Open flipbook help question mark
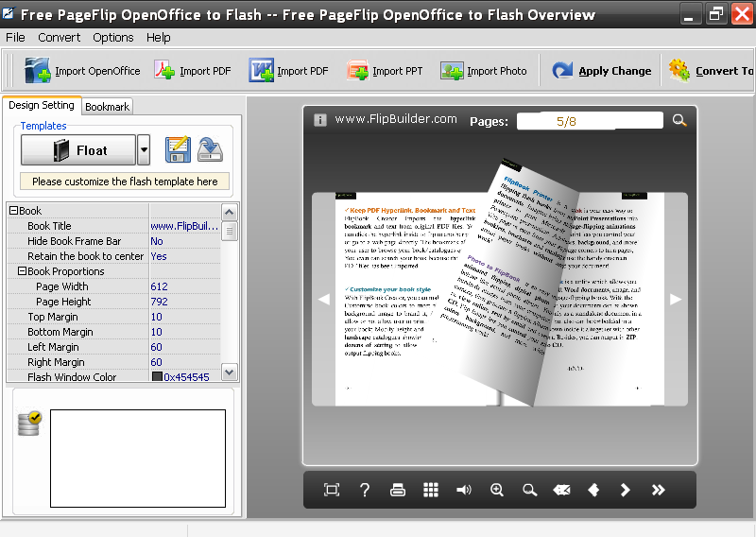756x537 pixels. click(365, 490)
